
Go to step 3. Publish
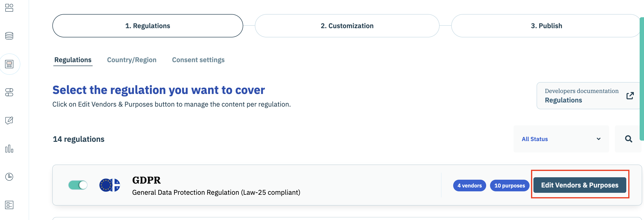546,26
